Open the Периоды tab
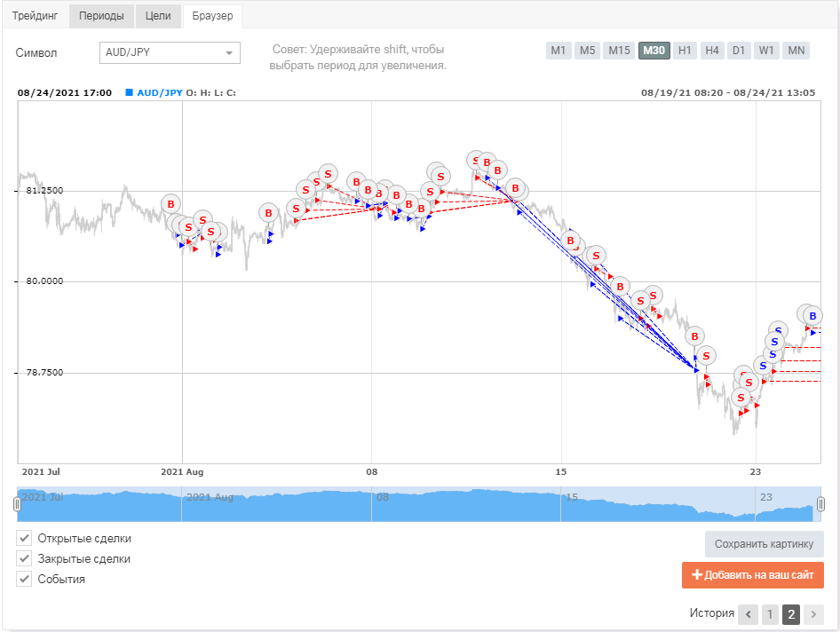The height and width of the screenshot is (632, 840). point(101,16)
